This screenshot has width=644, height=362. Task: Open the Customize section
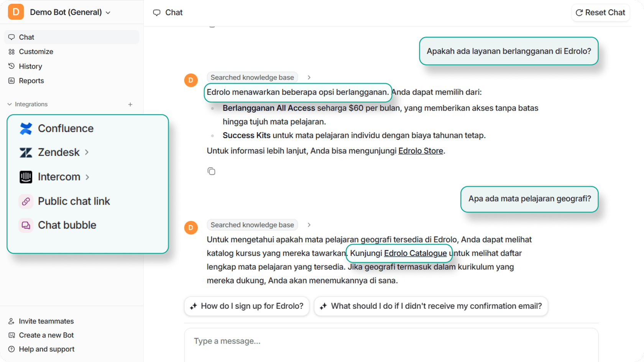(36, 51)
